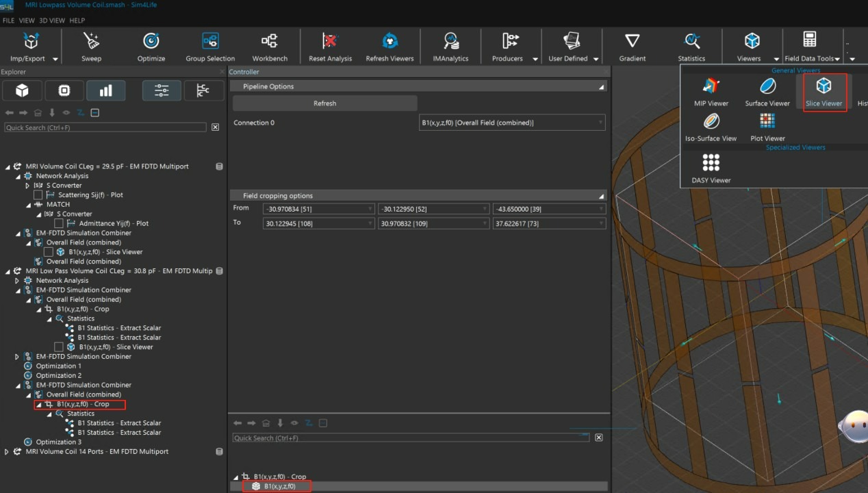The width and height of the screenshot is (868, 493).
Task: Choose the MIP Viewer icon
Action: click(x=711, y=86)
